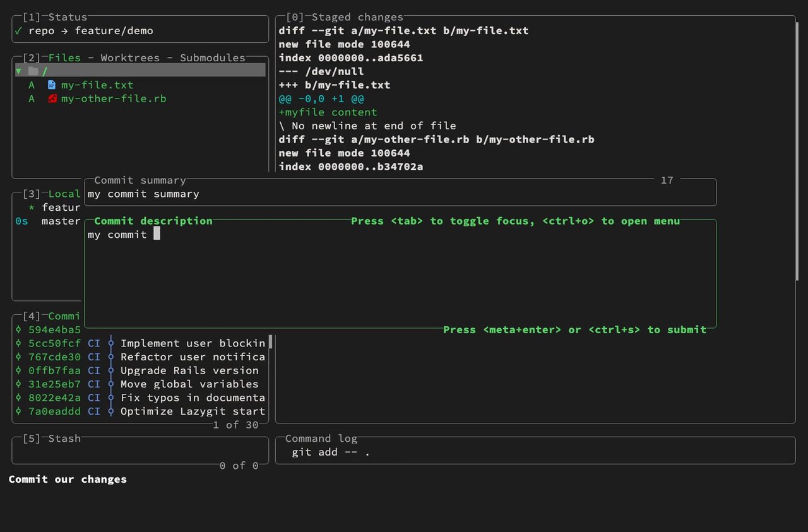This screenshot has height=532, width=808.
Task: Select commit 5cc50fcf in Commits panel
Action: pos(141,343)
